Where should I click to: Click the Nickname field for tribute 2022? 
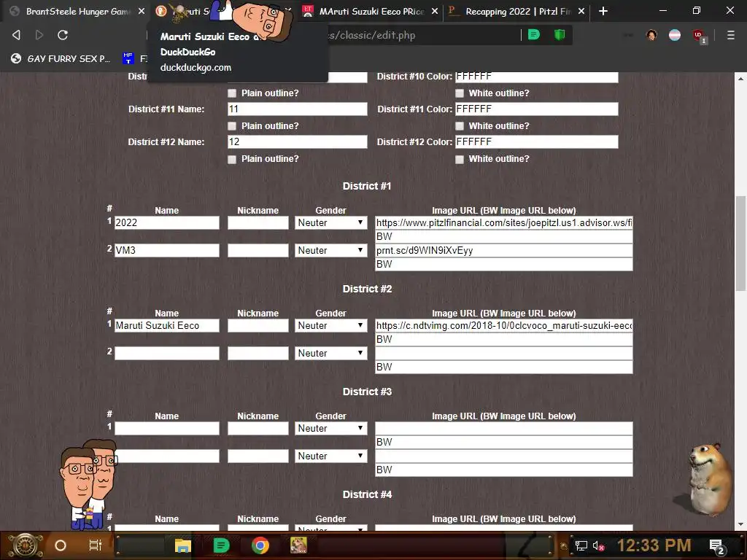[258, 223]
